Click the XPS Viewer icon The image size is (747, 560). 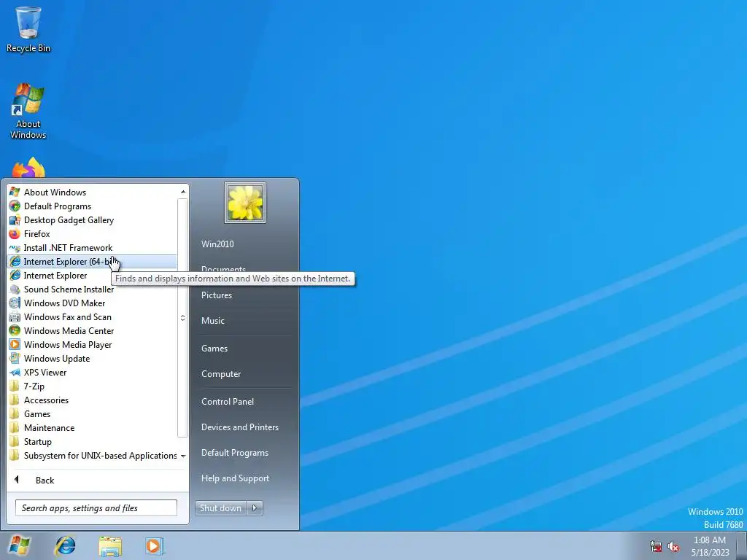click(x=15, y=373)
